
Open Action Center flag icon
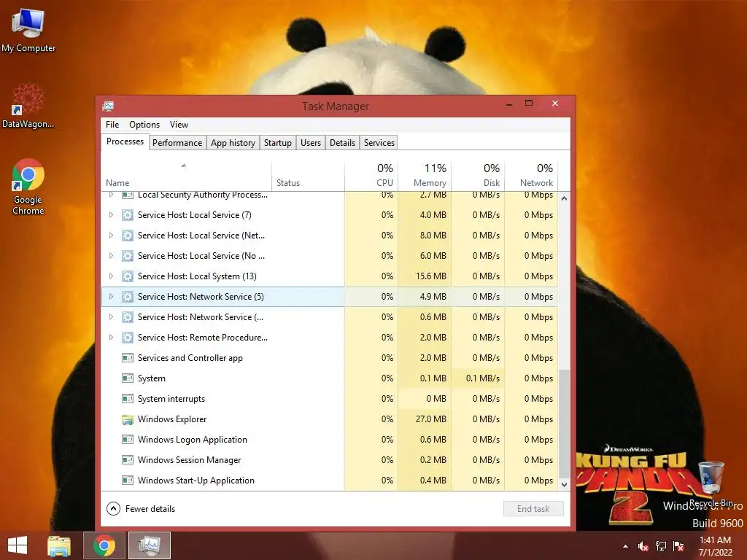[678, 546]
